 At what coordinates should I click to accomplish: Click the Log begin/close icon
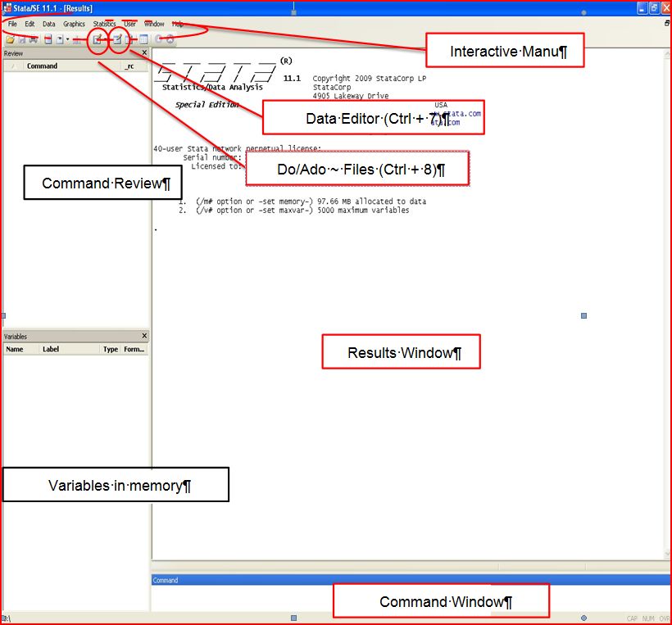[48, 39]
